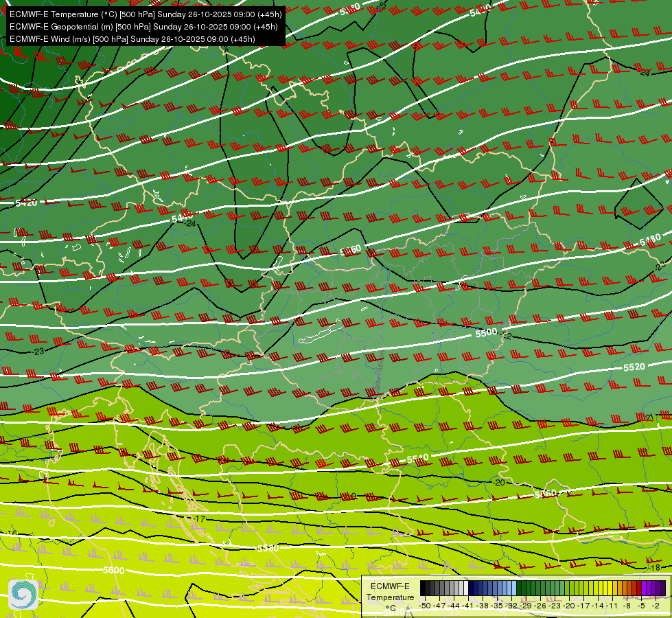Click the 5460 geopotential contour label
The height and width of the screenshot is (618, 672).
tap(351, 250)
